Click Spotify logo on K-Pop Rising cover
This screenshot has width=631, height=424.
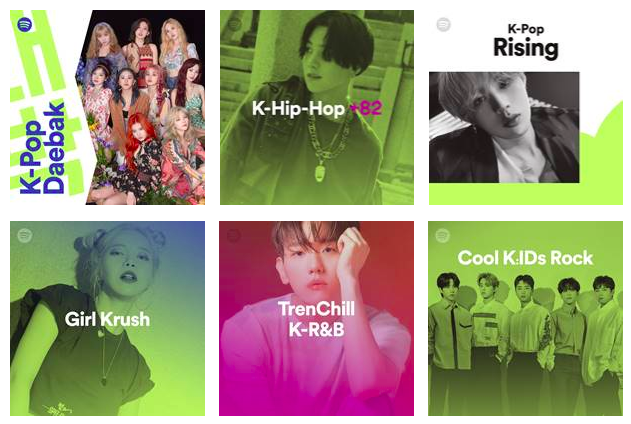[443, 25]
